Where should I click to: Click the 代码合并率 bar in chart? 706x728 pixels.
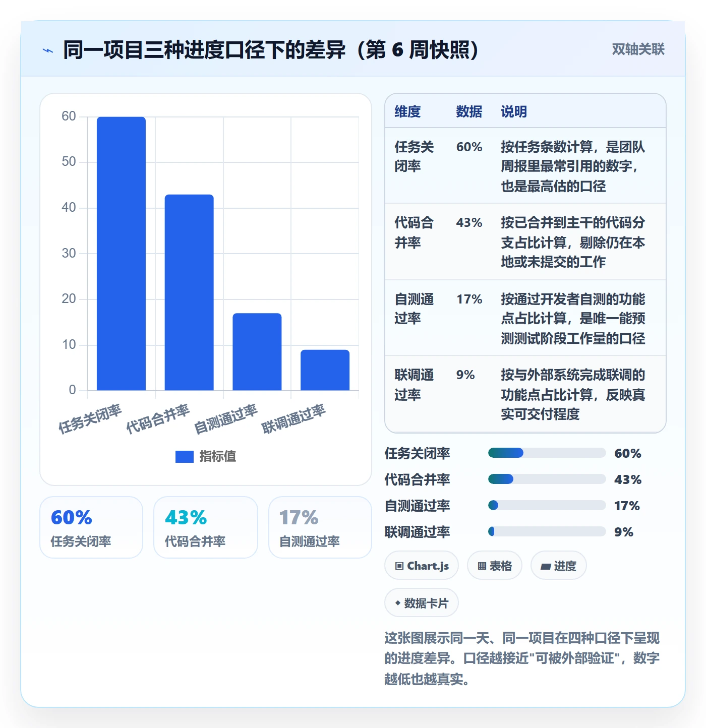point(189,292)
